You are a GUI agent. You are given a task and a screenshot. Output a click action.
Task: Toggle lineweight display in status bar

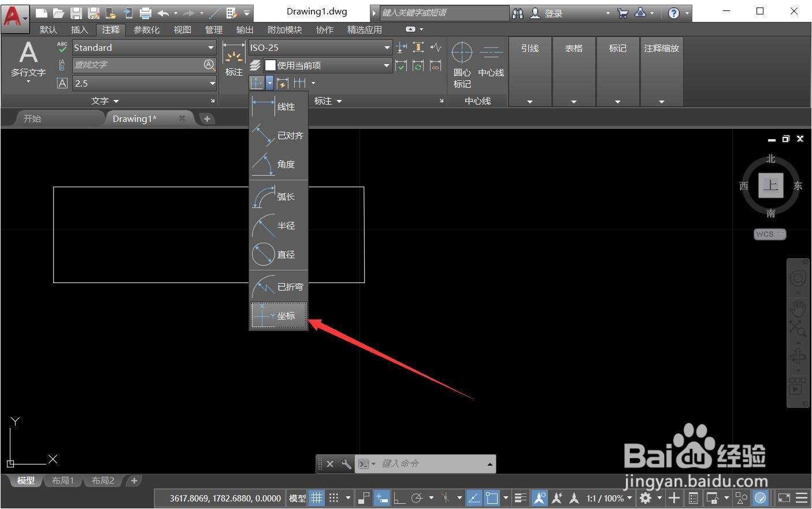[520, 497]
